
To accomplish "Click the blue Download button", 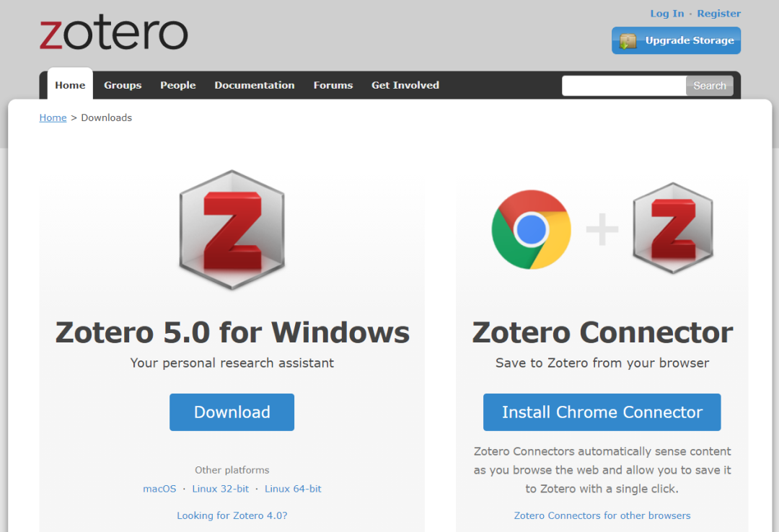I will (232, 412).
